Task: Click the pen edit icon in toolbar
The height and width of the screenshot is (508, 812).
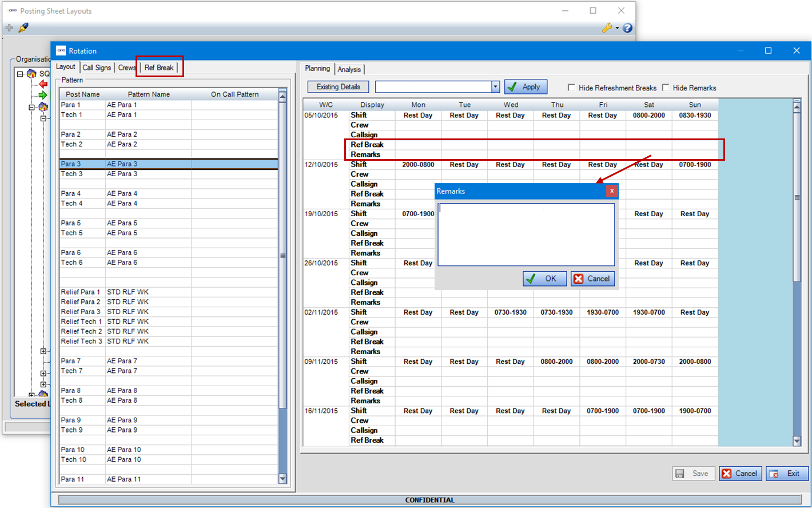Action: pos(23,27)
